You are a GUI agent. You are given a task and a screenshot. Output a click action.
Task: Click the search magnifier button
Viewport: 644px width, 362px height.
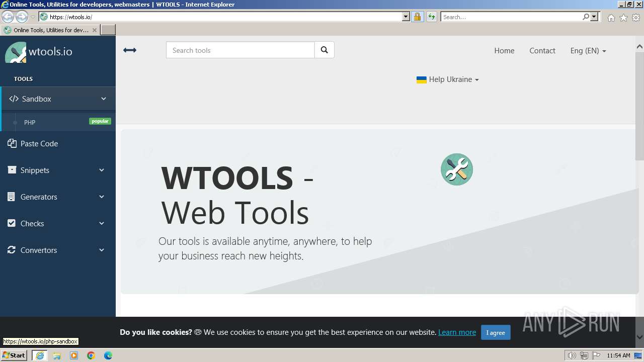pos(325,50)
